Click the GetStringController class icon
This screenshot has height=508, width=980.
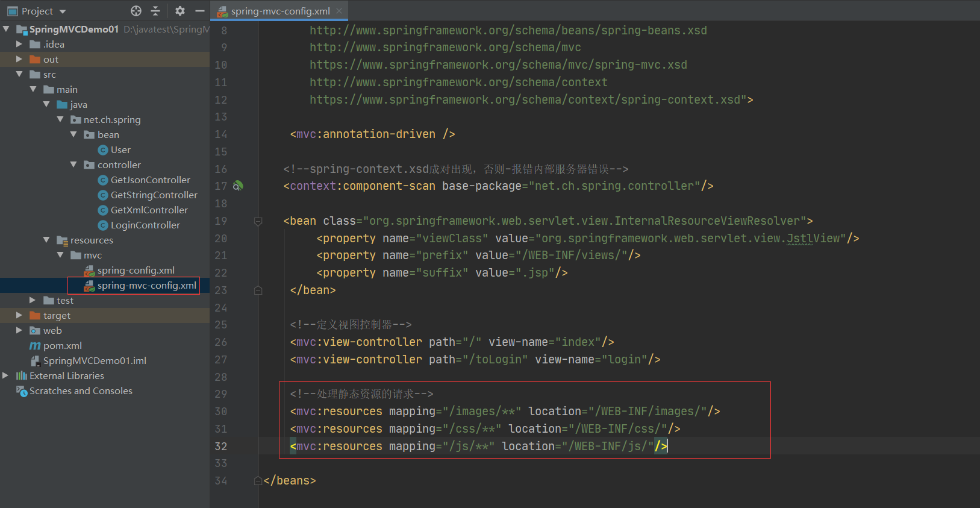pos(103,195)
